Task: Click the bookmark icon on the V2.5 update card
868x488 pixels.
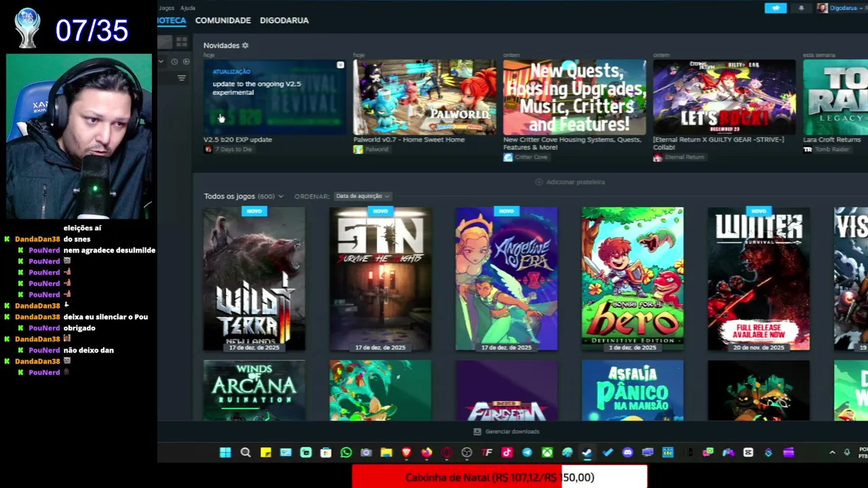Action: click(340, 65)
